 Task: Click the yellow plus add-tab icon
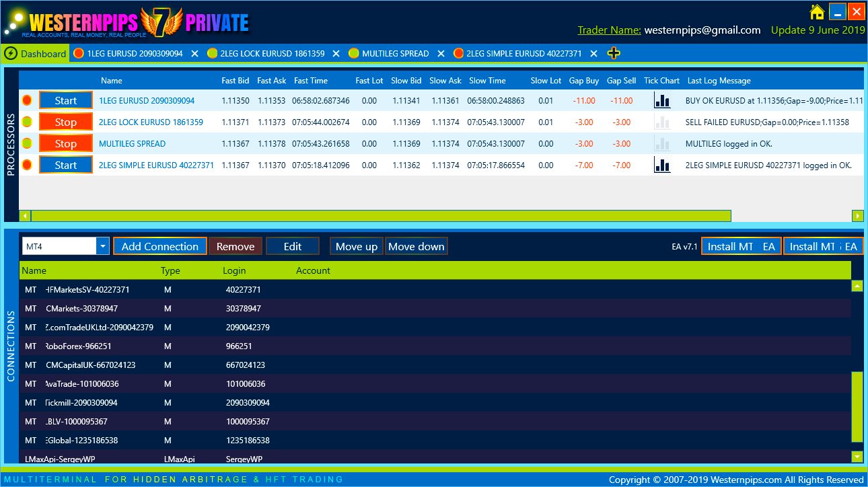click(x=614, y=53)
